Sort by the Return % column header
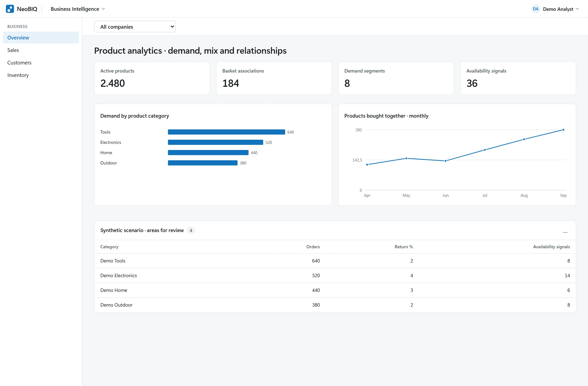Viewport: 588px width, 386px height. click(404, 247)
